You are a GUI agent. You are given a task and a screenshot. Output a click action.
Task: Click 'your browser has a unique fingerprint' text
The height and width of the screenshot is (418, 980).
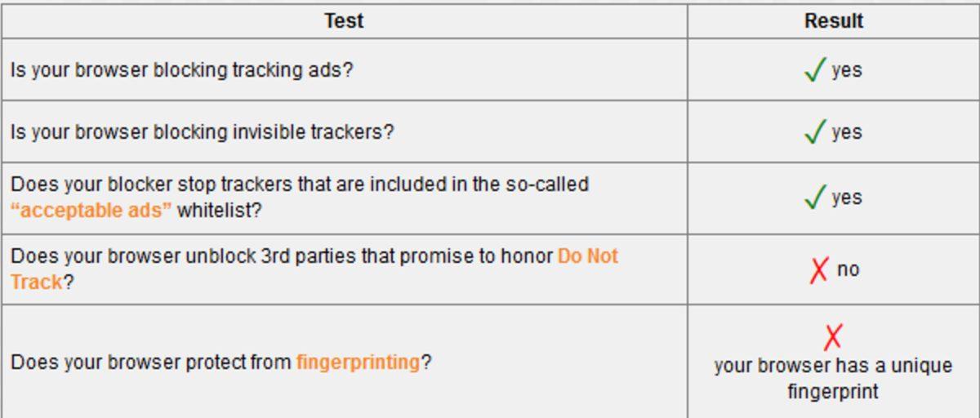point(833,378)
